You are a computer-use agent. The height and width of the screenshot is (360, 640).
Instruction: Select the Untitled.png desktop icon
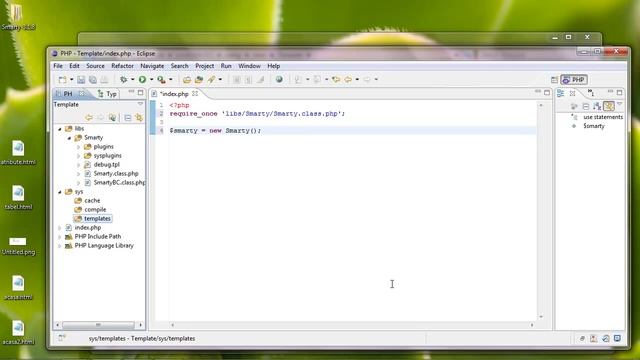pos(18,246)
